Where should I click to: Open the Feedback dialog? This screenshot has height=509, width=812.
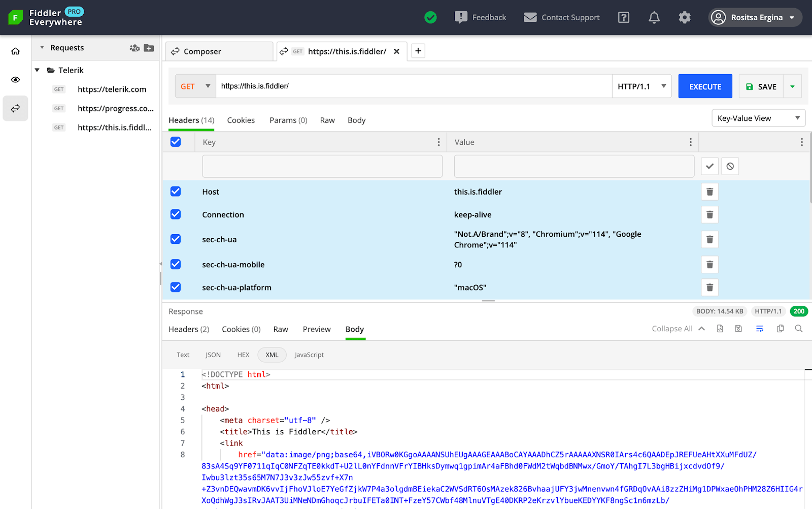click(x=480, y=17)
